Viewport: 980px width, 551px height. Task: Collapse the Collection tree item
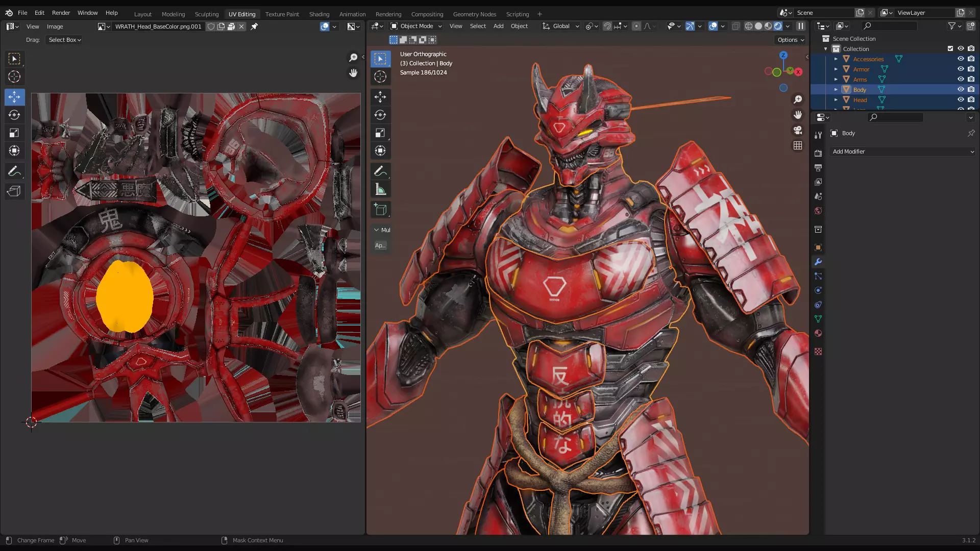(x=826, y=48)
